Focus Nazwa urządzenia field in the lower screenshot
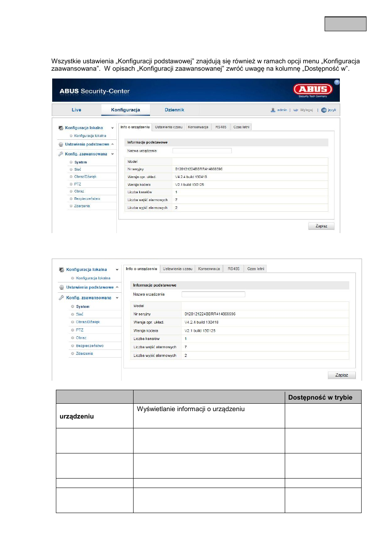The width and height of the screenshot is (392, 555). click(213, 294)
